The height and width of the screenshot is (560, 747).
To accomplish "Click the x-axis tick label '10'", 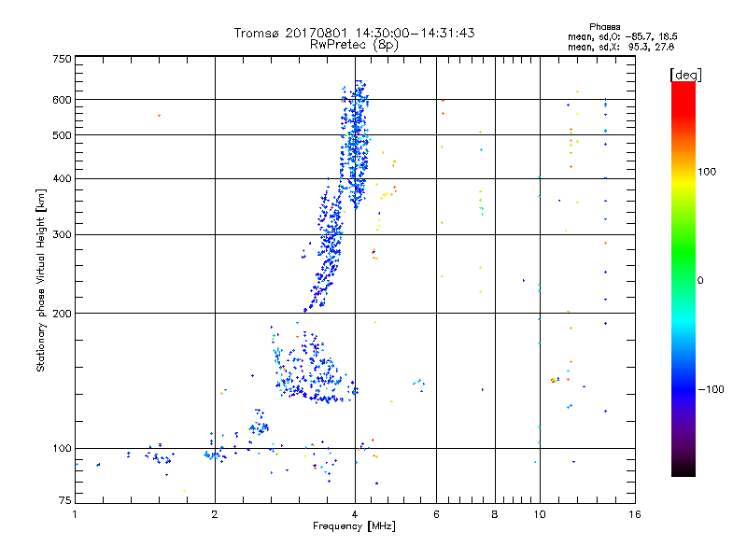I will pos(540,514).
